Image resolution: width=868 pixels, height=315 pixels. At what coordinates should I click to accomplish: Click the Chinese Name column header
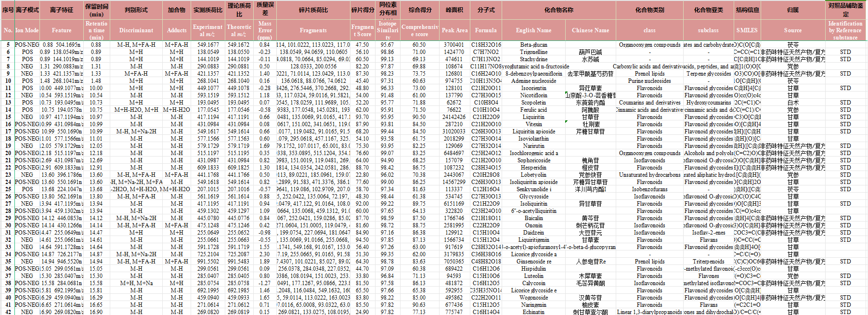pyautogui.click(x=590, y=30)
